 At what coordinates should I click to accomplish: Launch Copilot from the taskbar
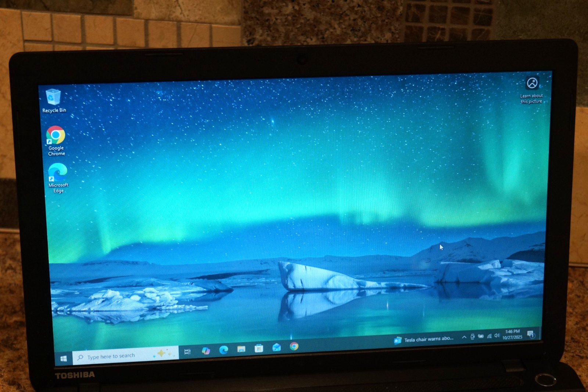coord(206,351)
